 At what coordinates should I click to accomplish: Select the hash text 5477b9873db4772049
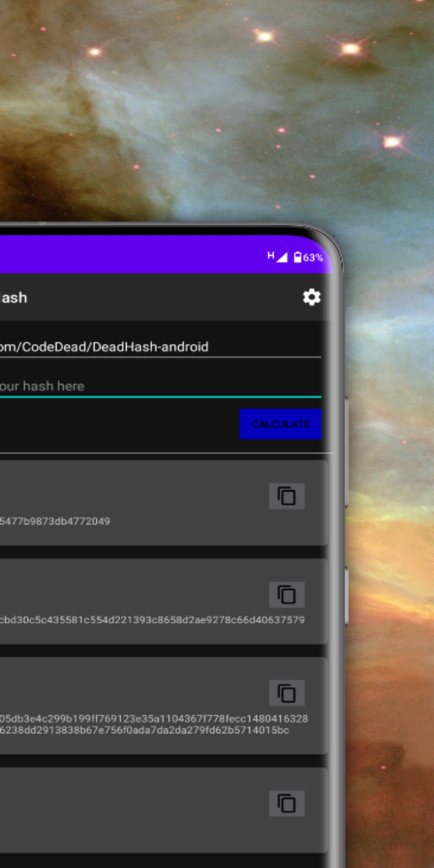[55, 521]
